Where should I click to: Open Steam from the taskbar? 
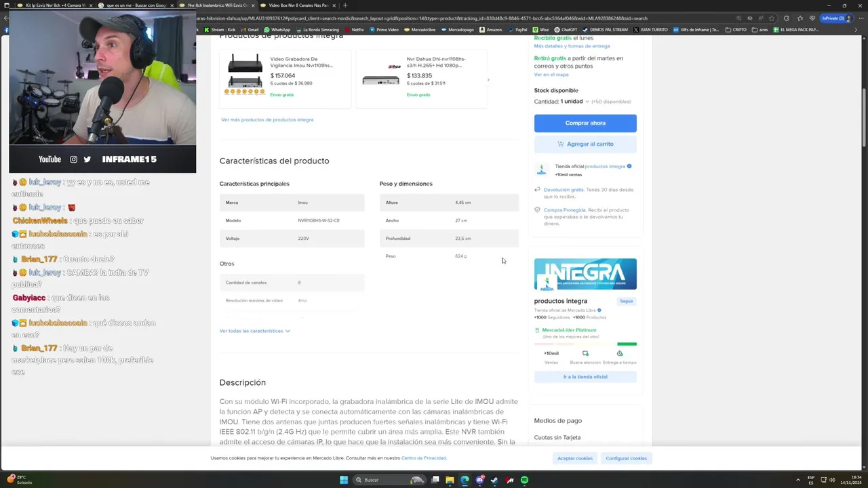click(494, 480)
